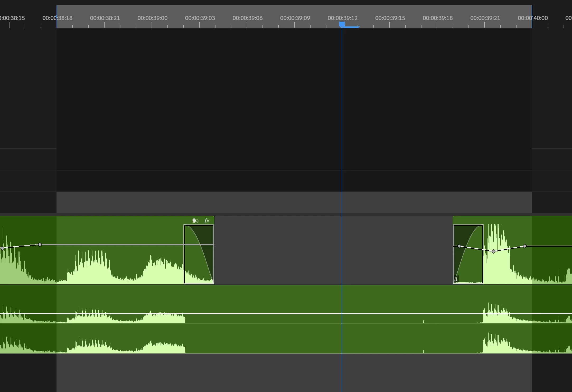Screen dimensions: 572x392
Task: Click the channel 1 badge on the right clip
Action: point(456,279)
